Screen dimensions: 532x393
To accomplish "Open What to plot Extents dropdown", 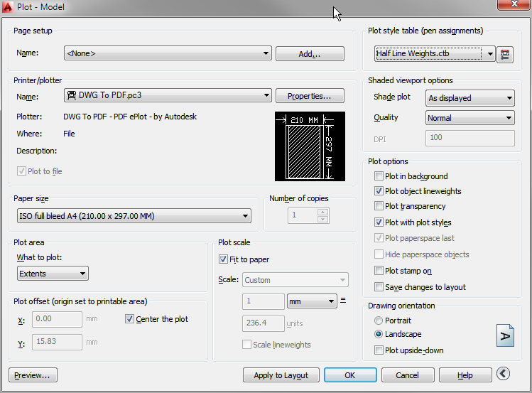I will click(53, 273).
